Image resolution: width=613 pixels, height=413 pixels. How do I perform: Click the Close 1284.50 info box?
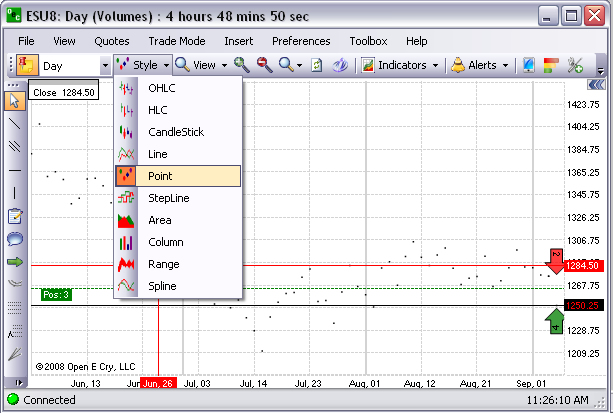pos(63,90)
